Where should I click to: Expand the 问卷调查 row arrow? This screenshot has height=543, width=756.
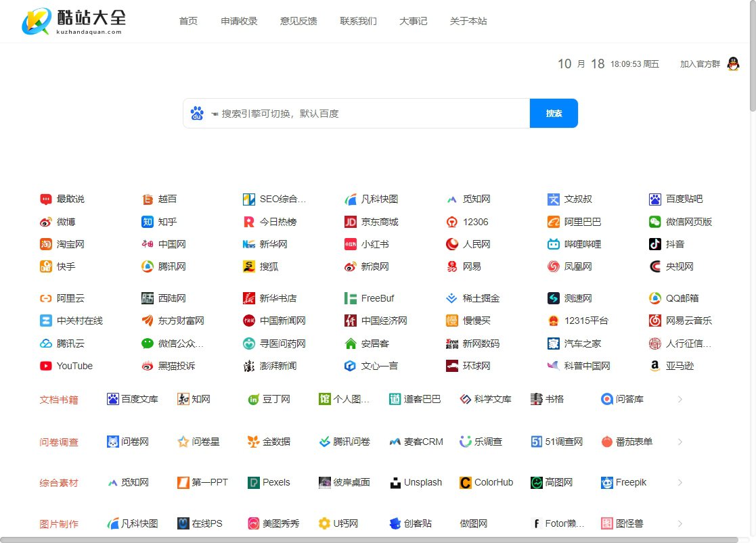click(680, 442)
